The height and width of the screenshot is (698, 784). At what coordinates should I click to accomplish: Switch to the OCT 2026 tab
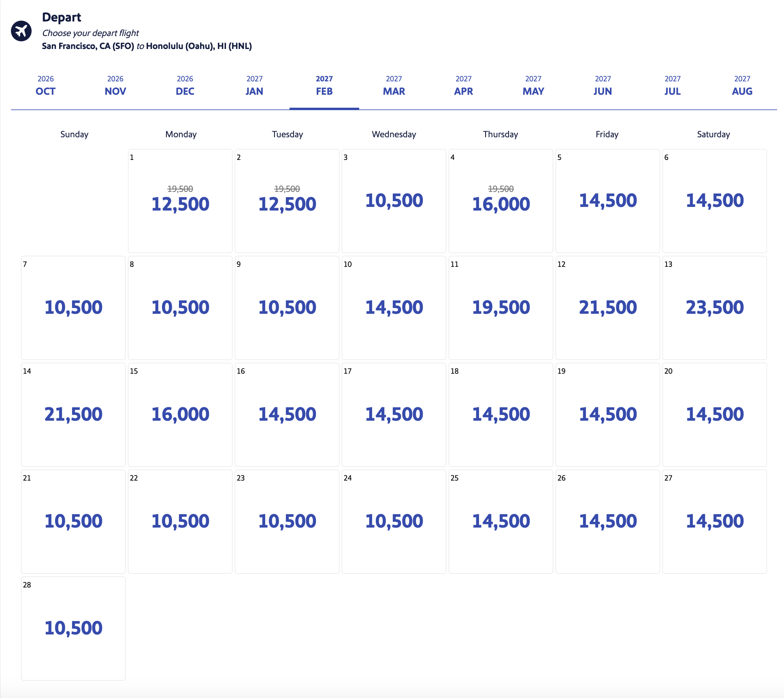coord(46,86)
